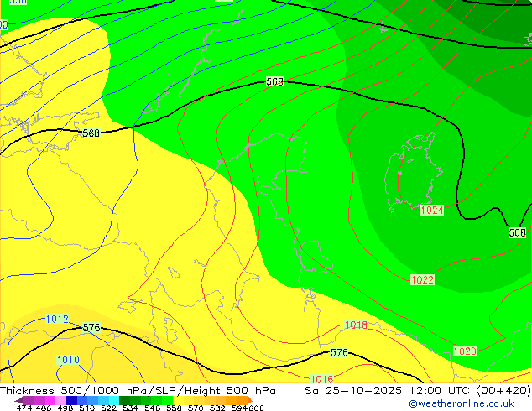
Task: Pick the yellow 558-564 legend swatch
Action: pyautogui.click(x=178, y=400)
